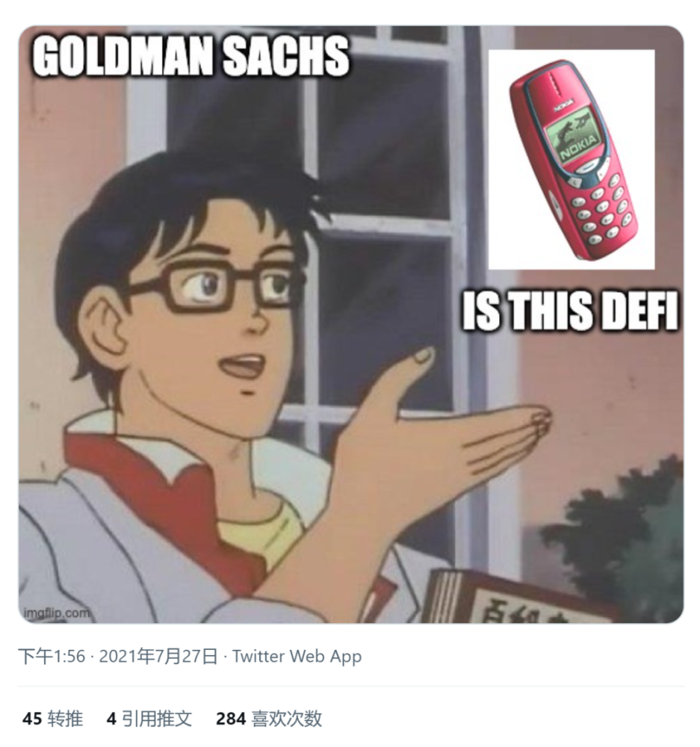Click the imgflip.com watermark
The image size is (700, 747).
pyautogui.click(x=56, y=613)
